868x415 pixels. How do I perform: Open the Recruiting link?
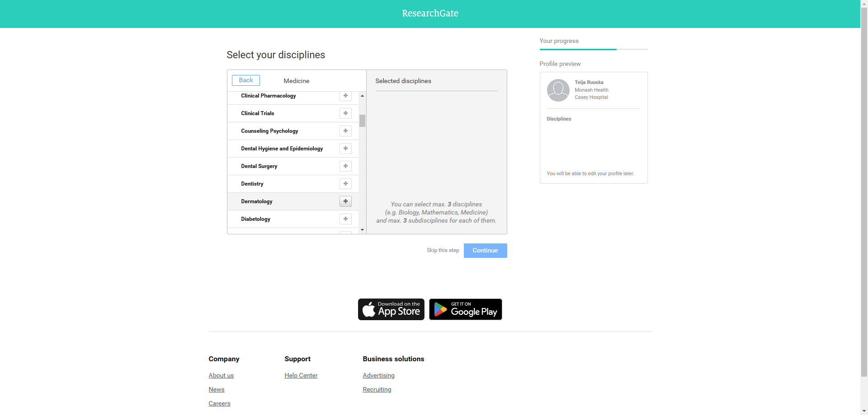377,389
